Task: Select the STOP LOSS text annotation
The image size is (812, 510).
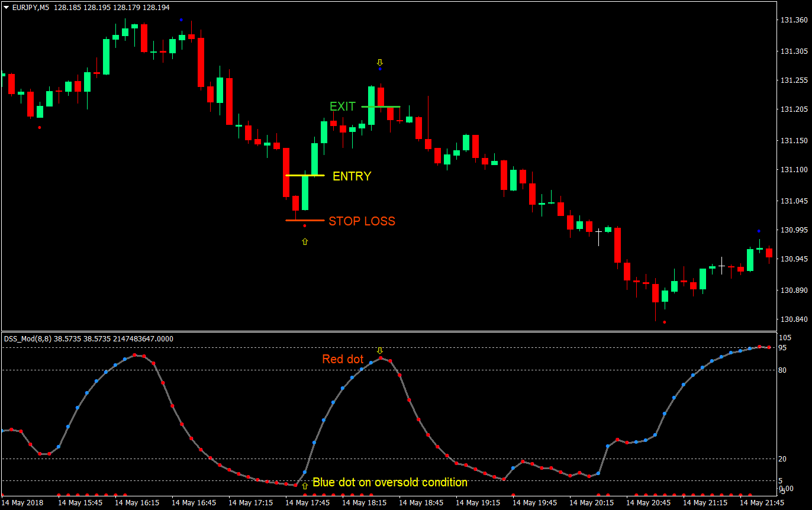Action: pos(362,221)
